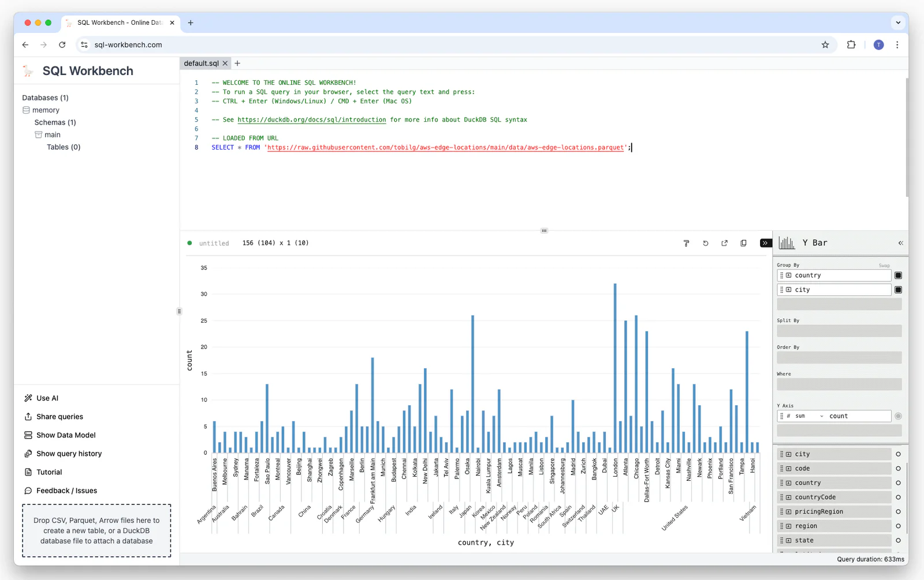Click the Tutorial icon in sidebar
924x580 pixels.
(28, 472)
